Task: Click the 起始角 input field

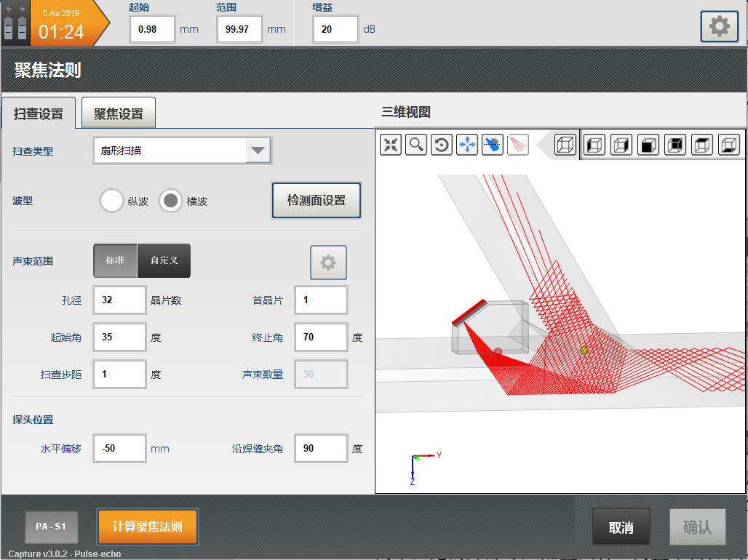Action: click(x=119, y=337)
